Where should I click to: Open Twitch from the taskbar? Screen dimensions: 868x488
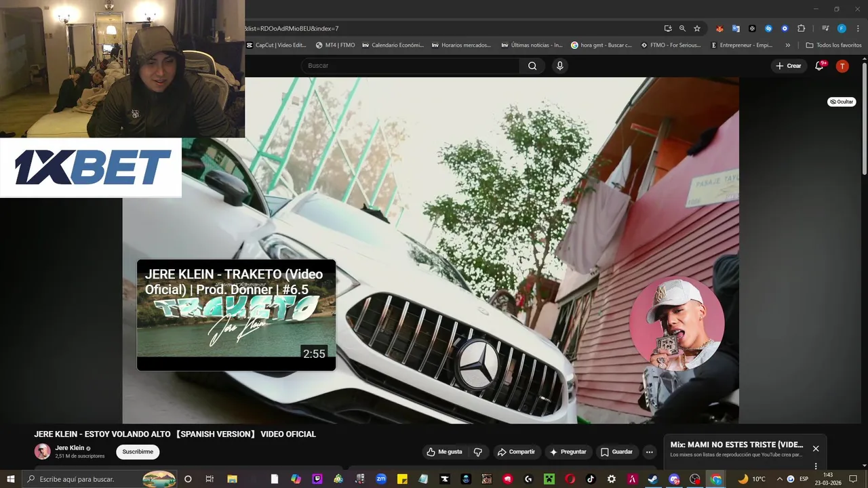(317, 479)
